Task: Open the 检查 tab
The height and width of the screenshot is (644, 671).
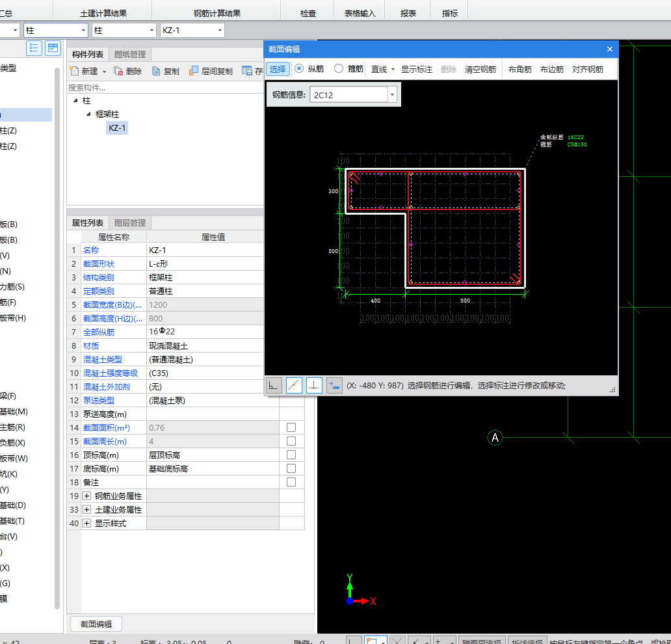Action: coord(308,13)
